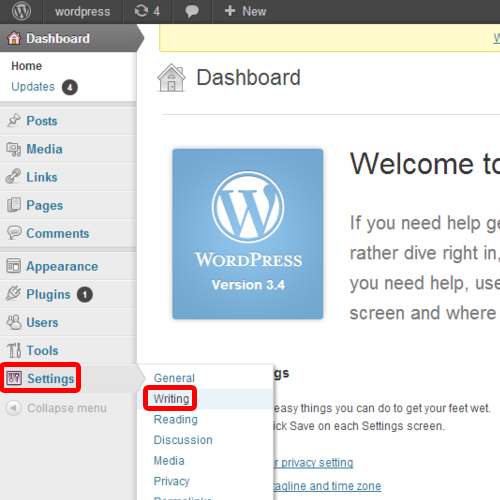Click the WordPress logo in admin bar

click(21, 11)
